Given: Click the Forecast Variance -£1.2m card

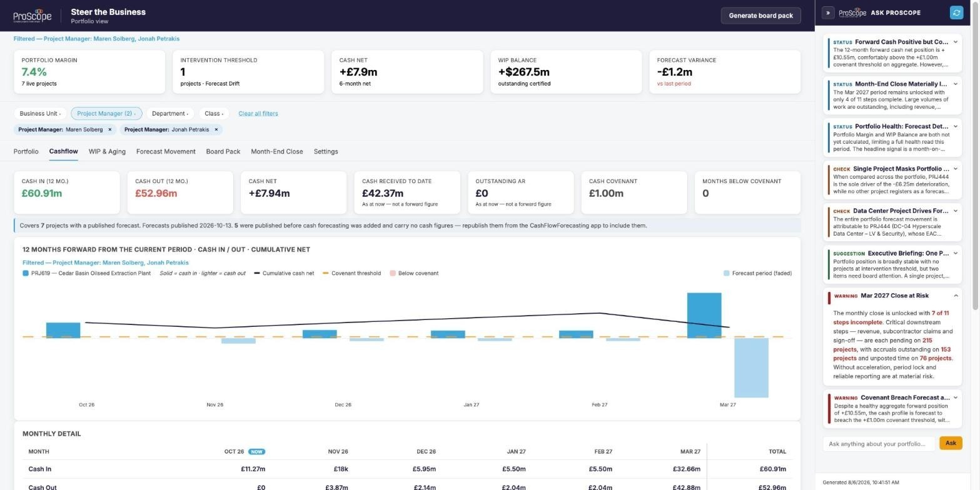Looking at the screenshot, I should click(725, 72).
